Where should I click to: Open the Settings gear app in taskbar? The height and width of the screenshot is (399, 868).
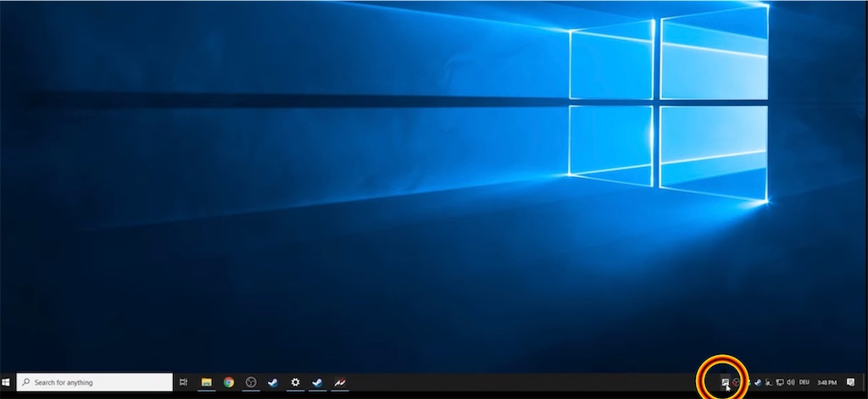(296, 382)
